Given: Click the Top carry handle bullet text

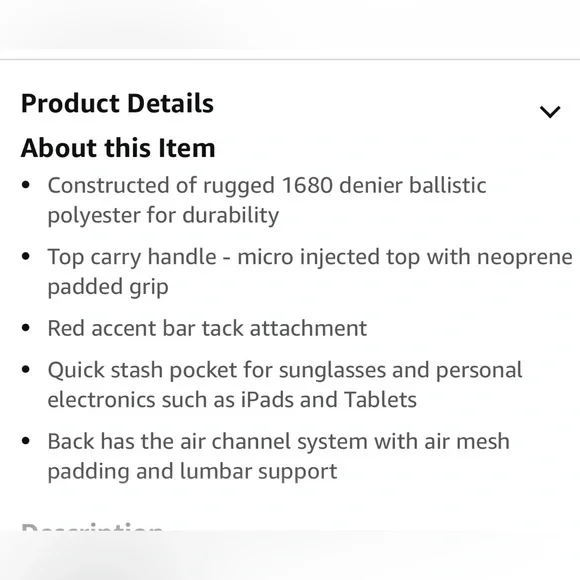Looking at the screenshot, I should point(310,272).
